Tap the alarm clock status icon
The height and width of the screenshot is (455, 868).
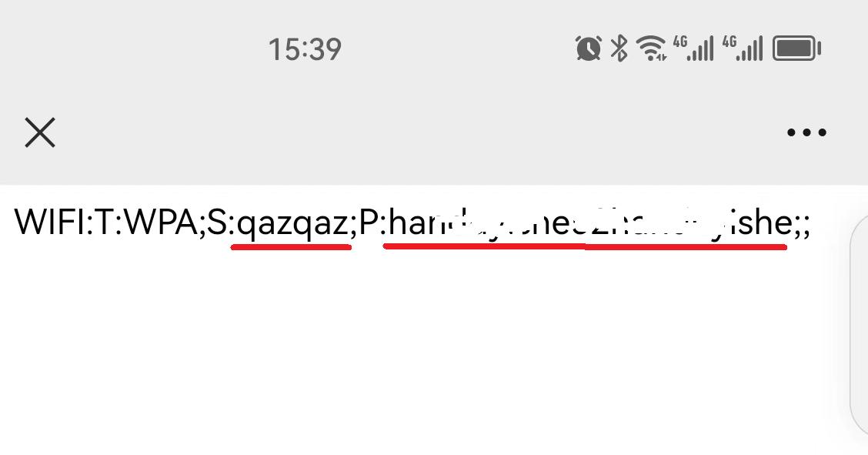click(588, 49)
